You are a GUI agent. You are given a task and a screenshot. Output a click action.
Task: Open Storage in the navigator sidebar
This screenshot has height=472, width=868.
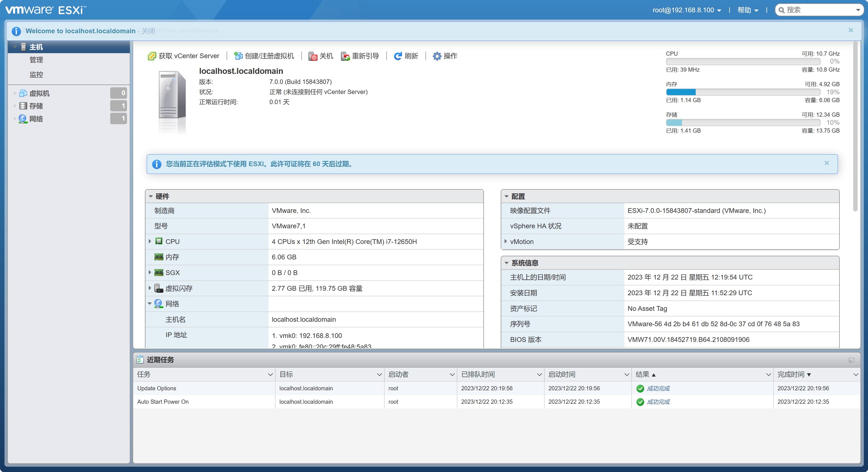coord(36,106)
